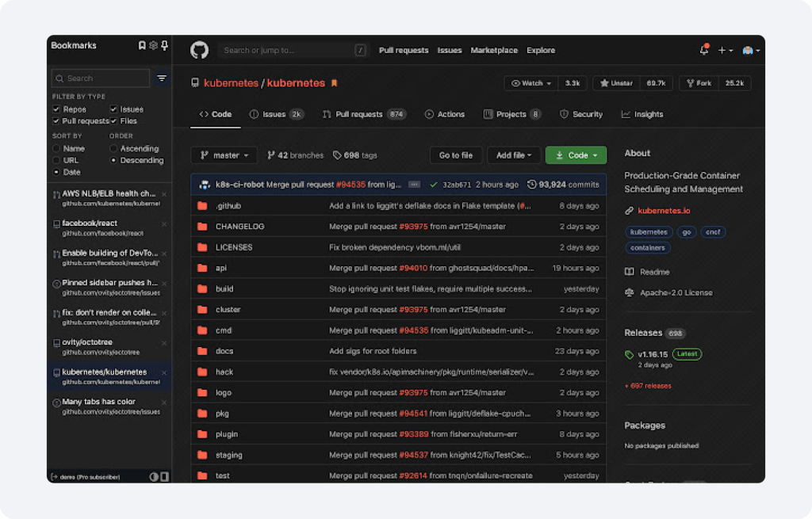Open the master branch dropdown

[224, 155]
